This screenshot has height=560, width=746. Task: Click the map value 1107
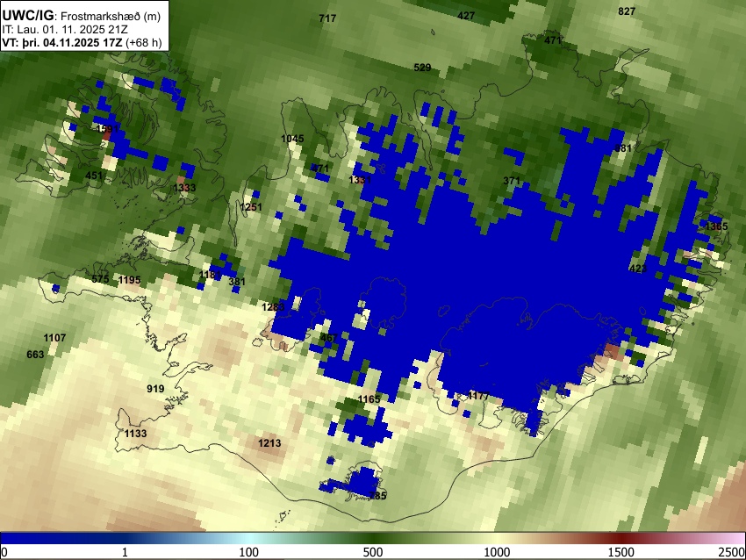(54, 338)
